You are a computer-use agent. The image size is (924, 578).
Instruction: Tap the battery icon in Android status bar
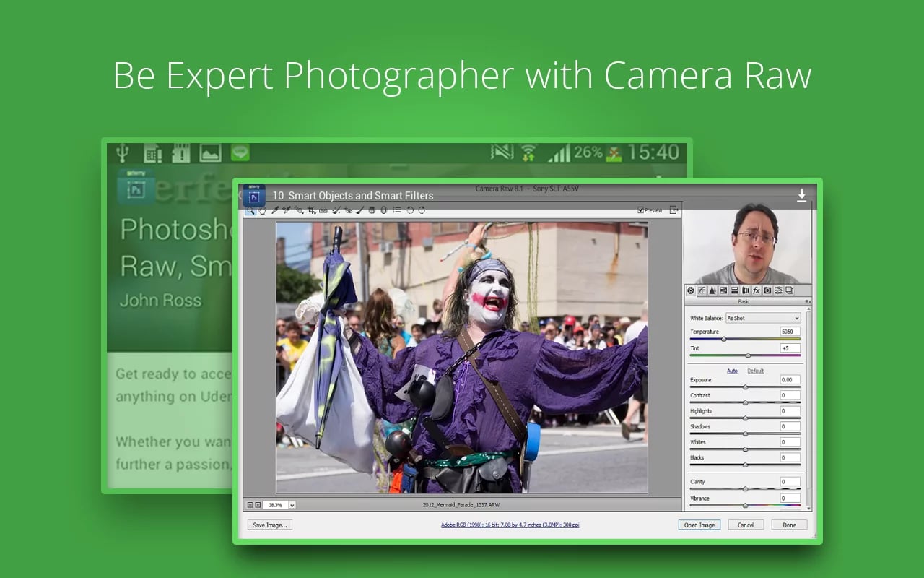coord(614,153)
